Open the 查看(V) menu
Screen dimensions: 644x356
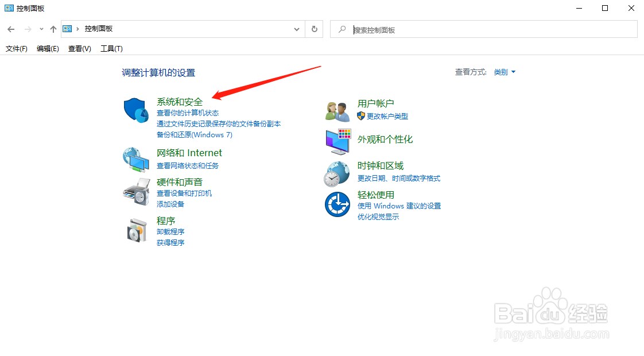tap(79, 48)
